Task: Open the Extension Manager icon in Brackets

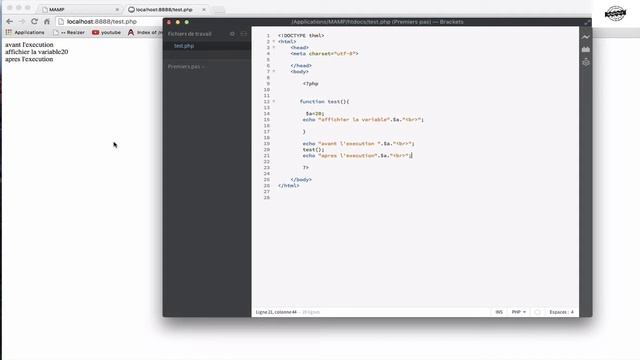Action: (586, 49)
